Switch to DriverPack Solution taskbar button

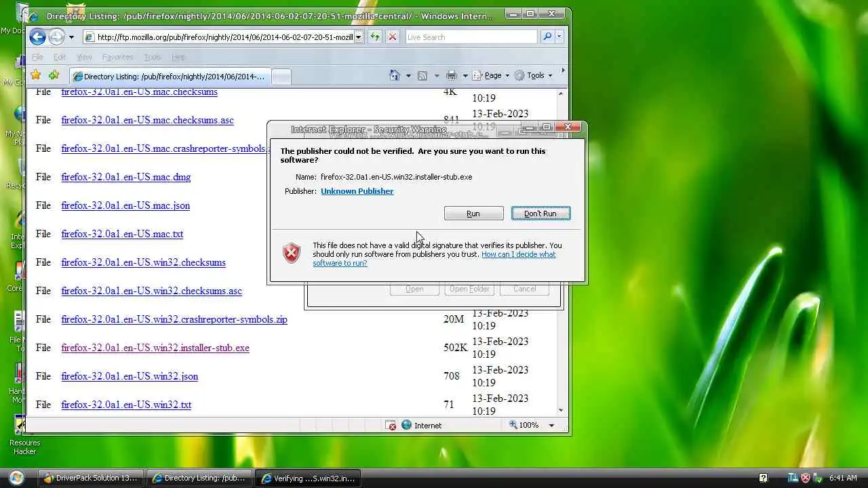coord(91,478)
